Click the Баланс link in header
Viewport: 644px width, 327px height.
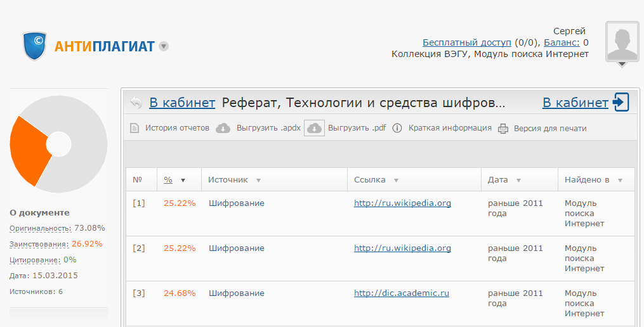(562, 42)
